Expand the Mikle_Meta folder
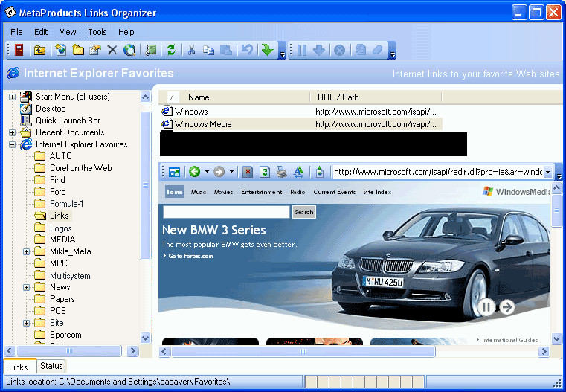 [x=26, y=251]
